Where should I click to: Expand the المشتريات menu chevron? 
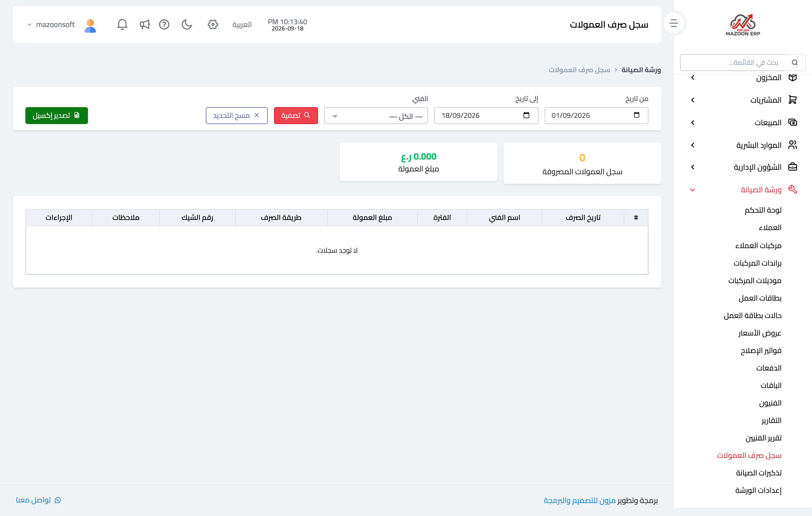pyautogui.click(x=693, y=100)
